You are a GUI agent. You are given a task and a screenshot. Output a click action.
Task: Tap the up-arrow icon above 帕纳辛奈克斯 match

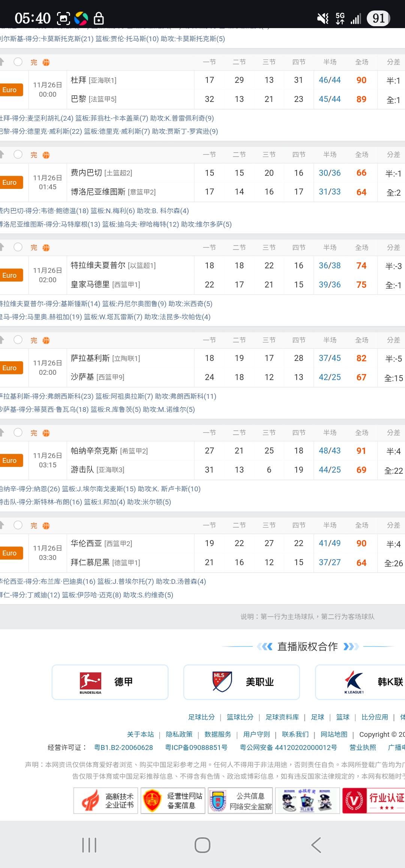tap(2, 433)
